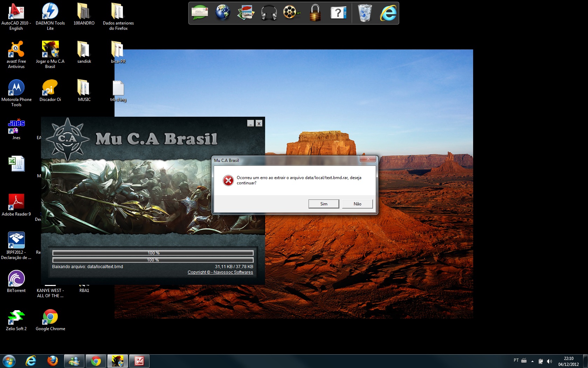The width and height of the screenshot is (588, 368).
Task: Open the Recycle Bin in the dock
Action: coord(365,13)
